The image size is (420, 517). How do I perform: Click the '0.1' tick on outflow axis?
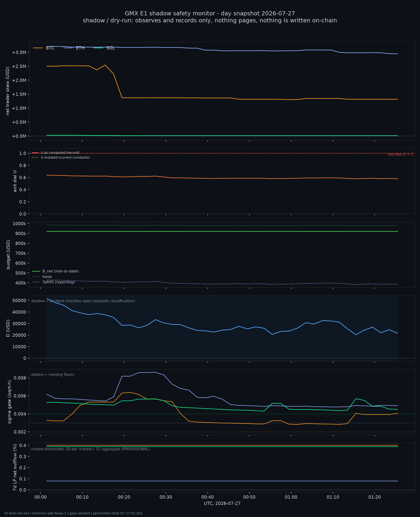pyautogui.click(x=23, y=479)
